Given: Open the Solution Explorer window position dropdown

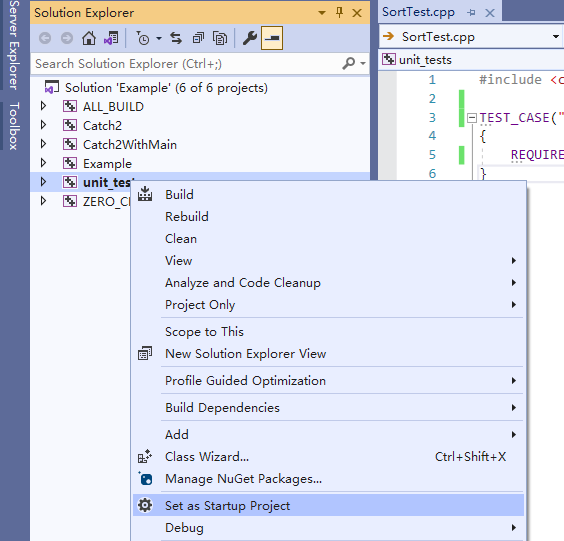Looking at the screenshot, I should (x=322, y=13).
